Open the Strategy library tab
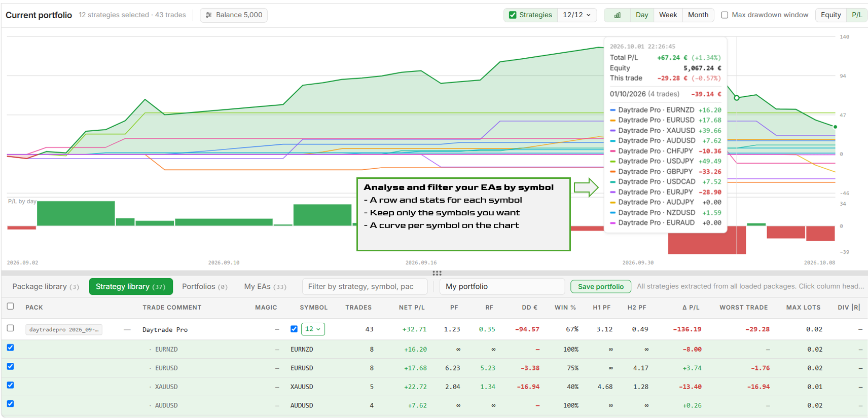The image size is (868, 419). (131, 287)
